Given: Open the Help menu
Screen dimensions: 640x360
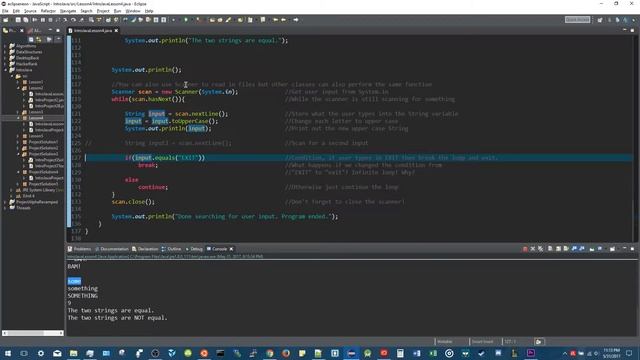Looking at the screenshot, I should click(149, 11).
